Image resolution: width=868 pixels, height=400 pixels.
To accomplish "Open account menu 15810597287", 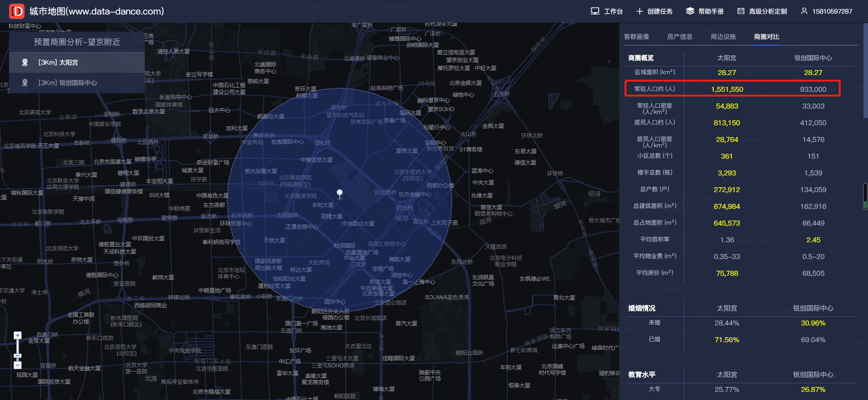I will (832, 11).
